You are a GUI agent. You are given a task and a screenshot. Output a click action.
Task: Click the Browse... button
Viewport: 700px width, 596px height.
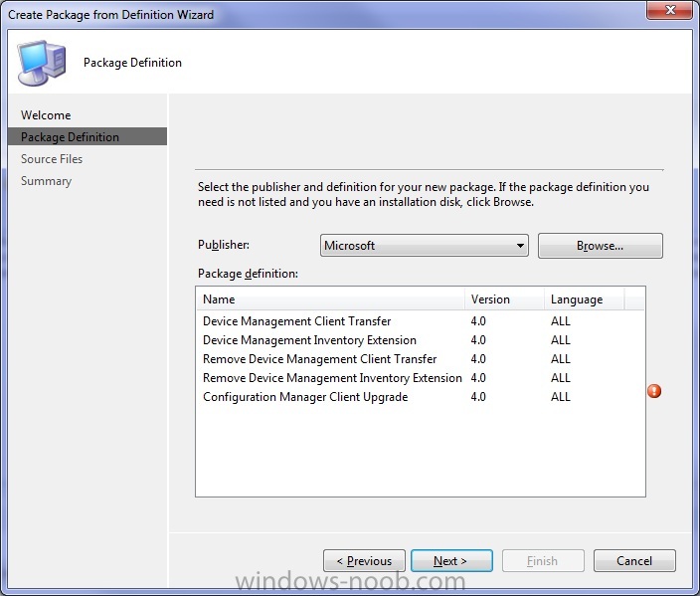coord(600,246)
